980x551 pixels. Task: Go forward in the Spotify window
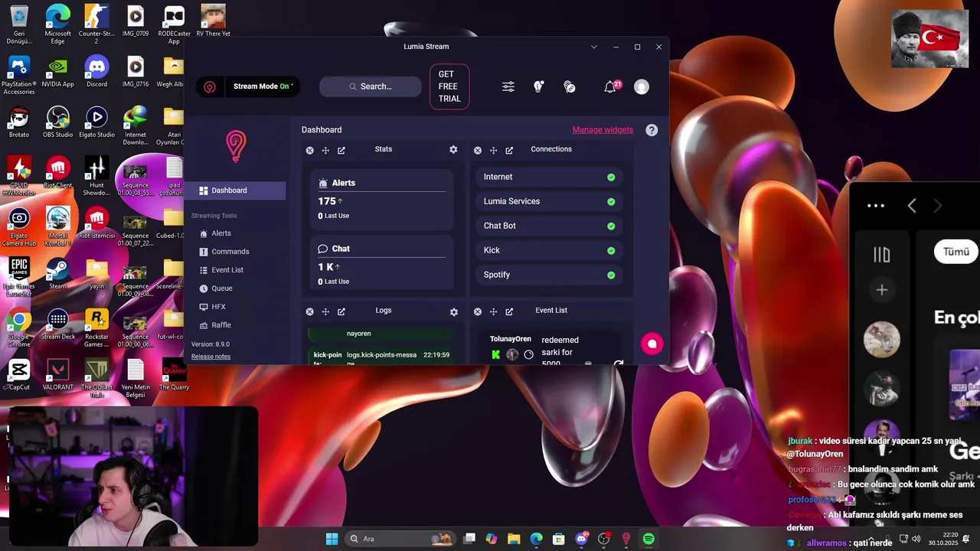(938, 205)
